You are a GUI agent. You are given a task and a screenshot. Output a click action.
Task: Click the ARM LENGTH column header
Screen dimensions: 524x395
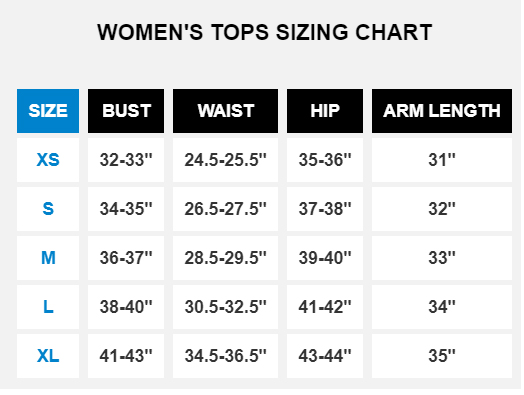click(442, 111)
